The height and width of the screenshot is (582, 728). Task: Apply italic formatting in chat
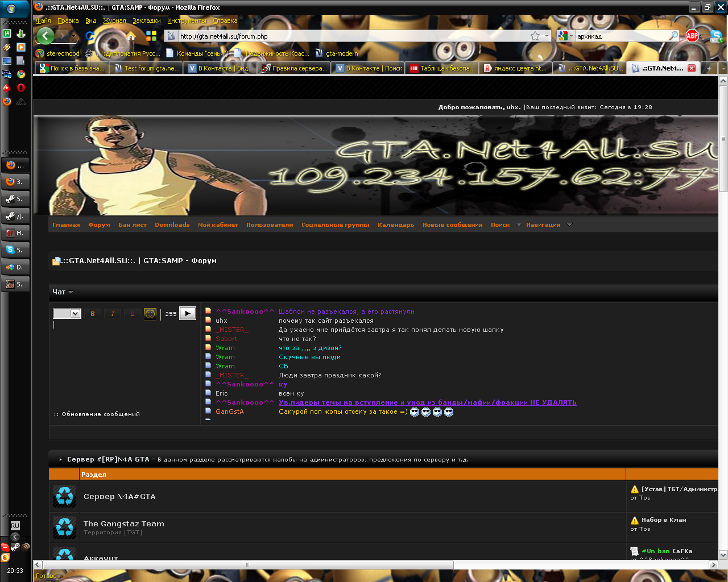(x=113, y=314)
